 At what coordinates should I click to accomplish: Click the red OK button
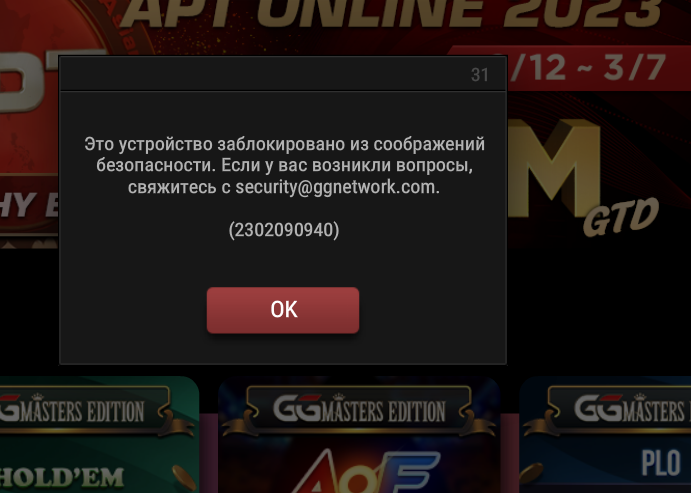coord(283,310)
